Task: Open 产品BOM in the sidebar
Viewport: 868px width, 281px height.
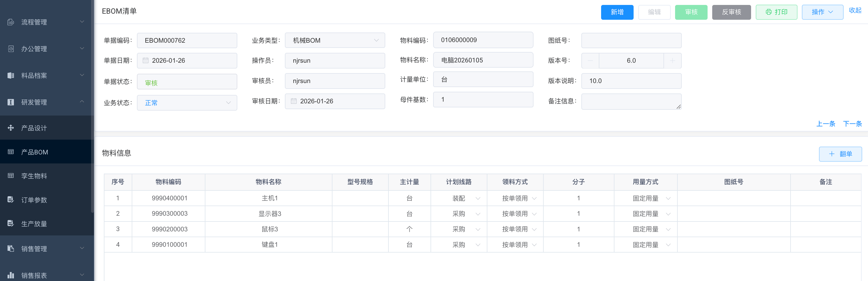Action: tap(34, 152)
